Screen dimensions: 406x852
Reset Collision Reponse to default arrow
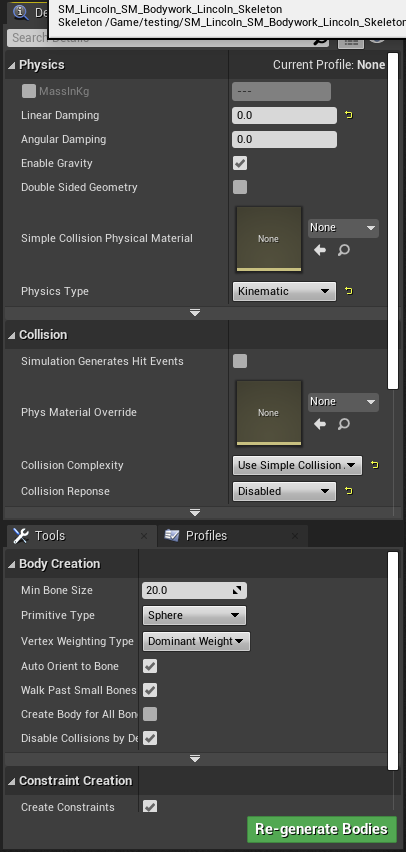[349, 491]
